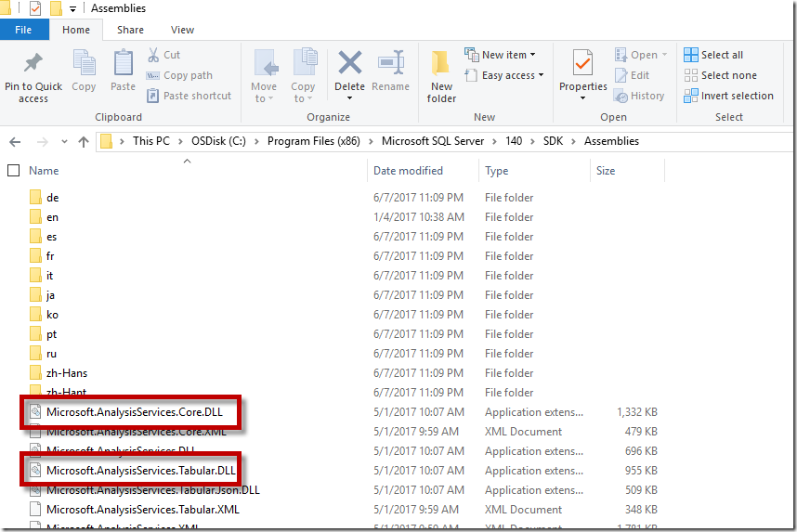Click the Cut scissors icon
797x532 pixels.
pos(153,55)
